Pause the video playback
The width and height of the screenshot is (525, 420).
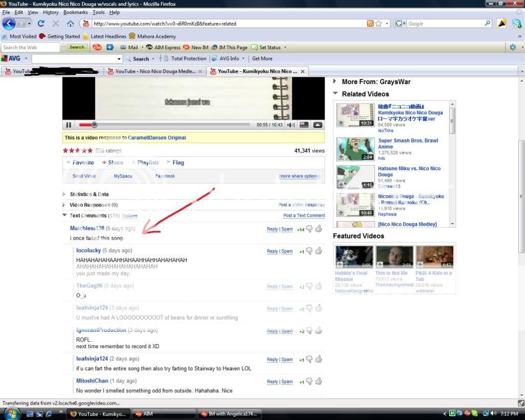point(69,125)
